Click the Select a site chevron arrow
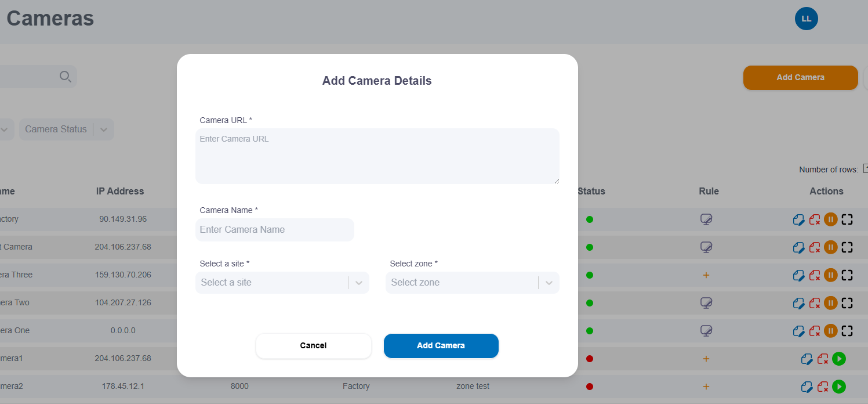 coord(359,283)
